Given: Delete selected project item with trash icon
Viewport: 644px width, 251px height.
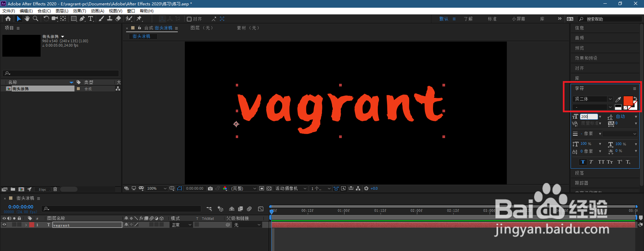Looking at the screenshot, I should click(x=55, y=189).
